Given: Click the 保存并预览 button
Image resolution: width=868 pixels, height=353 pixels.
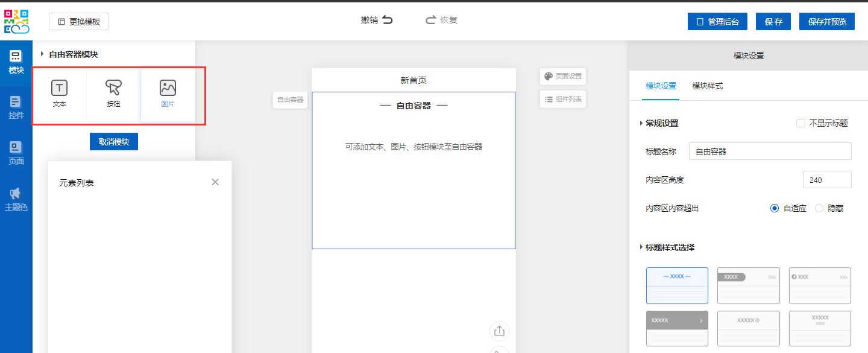Looking at the screenshot, I should (x=826, y=22).
